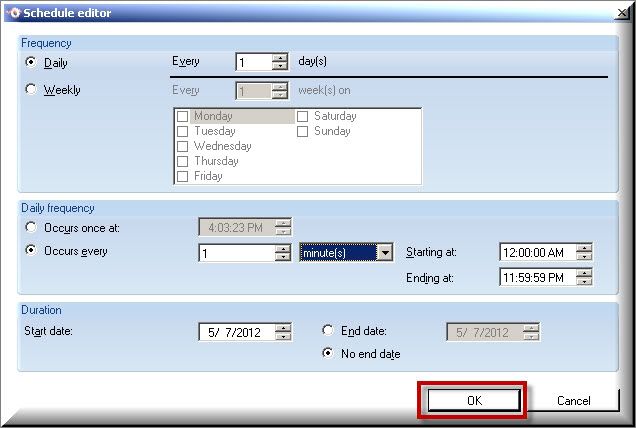Decrease the Ending at time
This screenshot has width=636, height=428.
584,282
